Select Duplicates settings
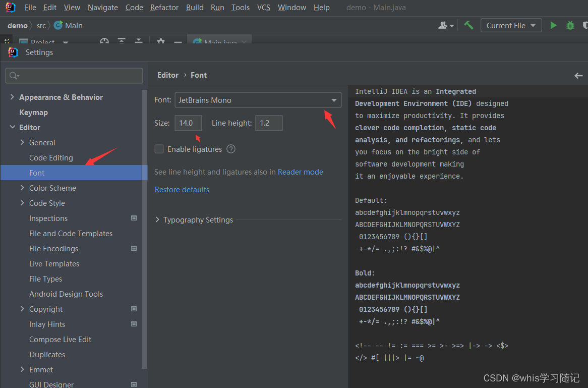Viewport: 588px width, 388px height. pyautogui.click(x=47, y=354)
